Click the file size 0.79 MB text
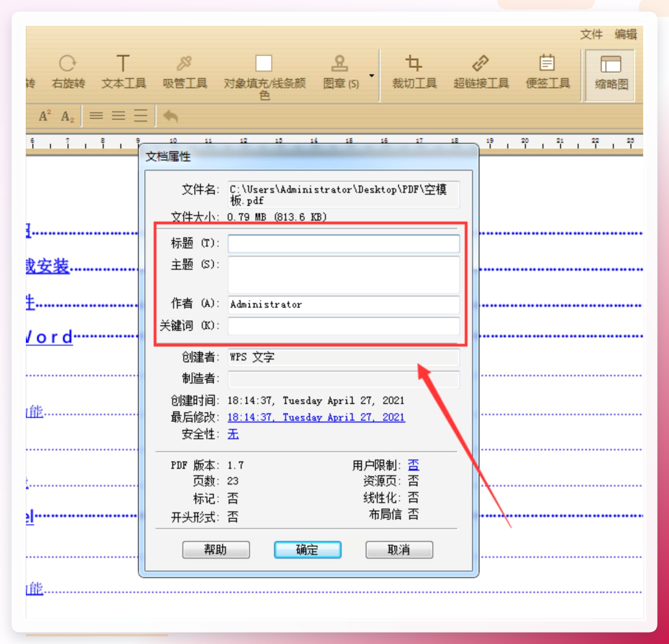The image size is (669, 644). (277, 217)
